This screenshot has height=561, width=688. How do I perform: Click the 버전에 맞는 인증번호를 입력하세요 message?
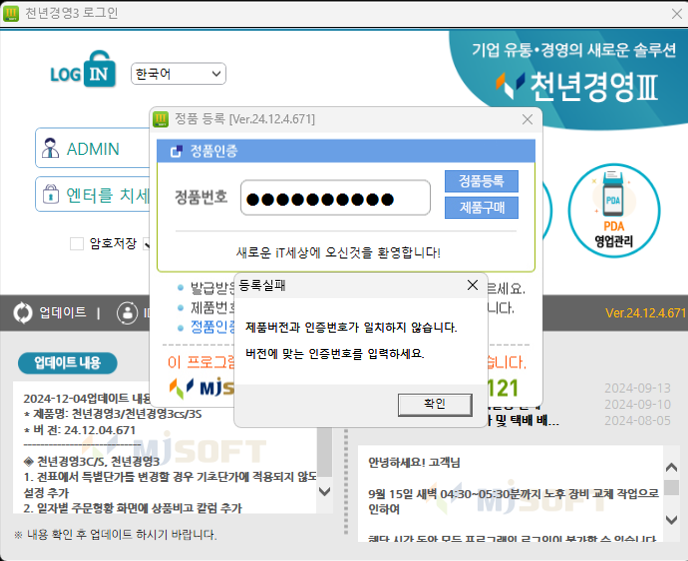pyautogui.click(x=335, y=354)
